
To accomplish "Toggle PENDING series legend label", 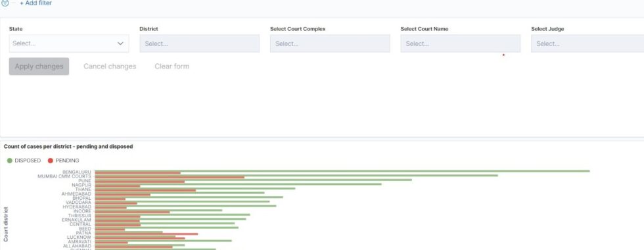I will 67,161.
